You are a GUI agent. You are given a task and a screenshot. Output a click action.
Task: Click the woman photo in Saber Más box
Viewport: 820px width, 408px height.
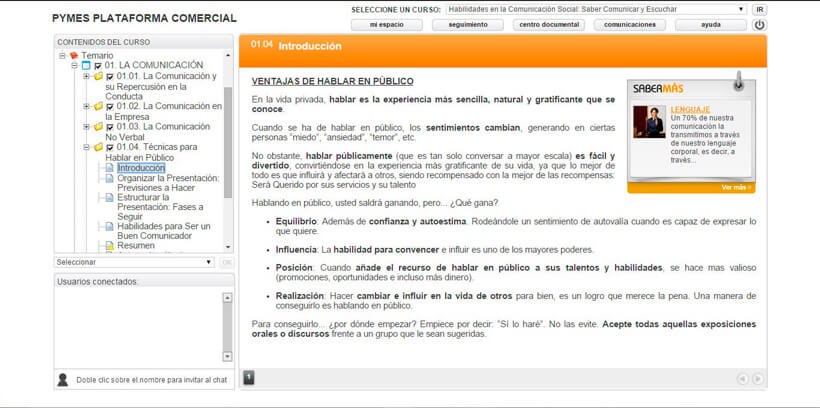tap(649, 122)
